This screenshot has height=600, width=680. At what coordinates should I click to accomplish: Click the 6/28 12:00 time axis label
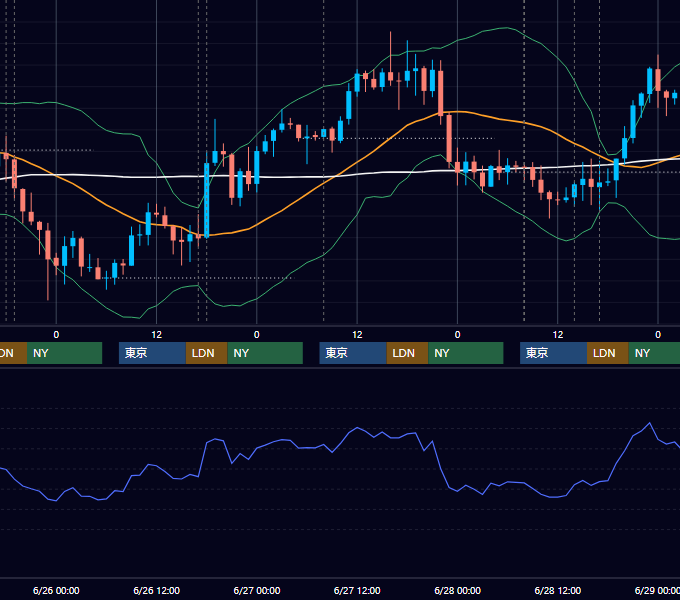[558, 590]
